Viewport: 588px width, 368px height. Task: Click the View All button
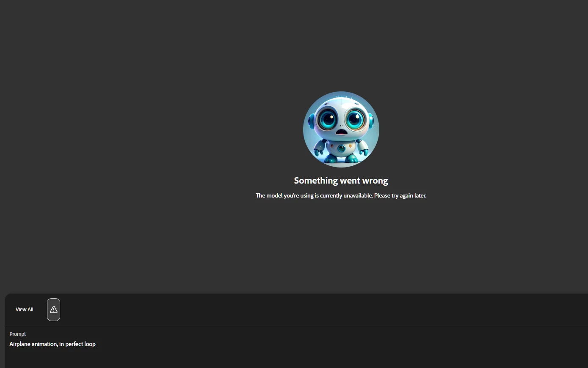click(25, 310)
